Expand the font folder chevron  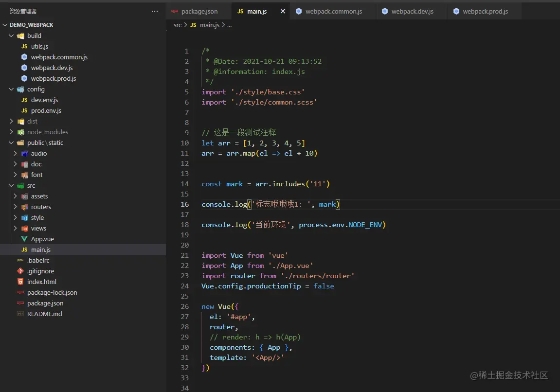(15, 175)
